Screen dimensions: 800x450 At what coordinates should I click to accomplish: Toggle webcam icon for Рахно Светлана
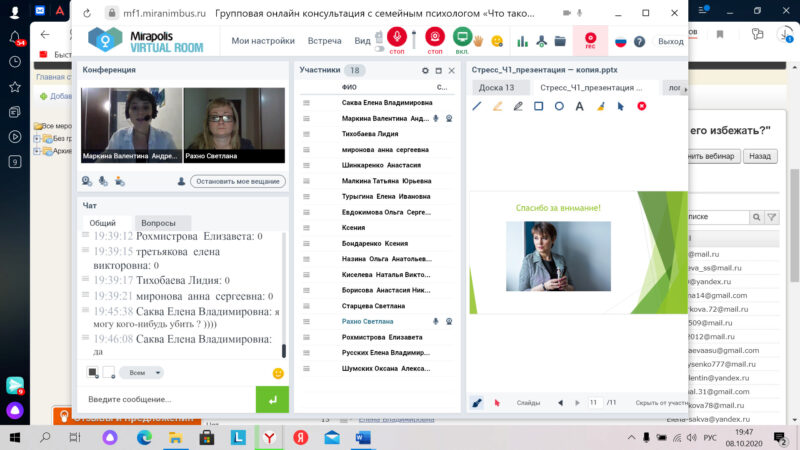pos(449,321)
